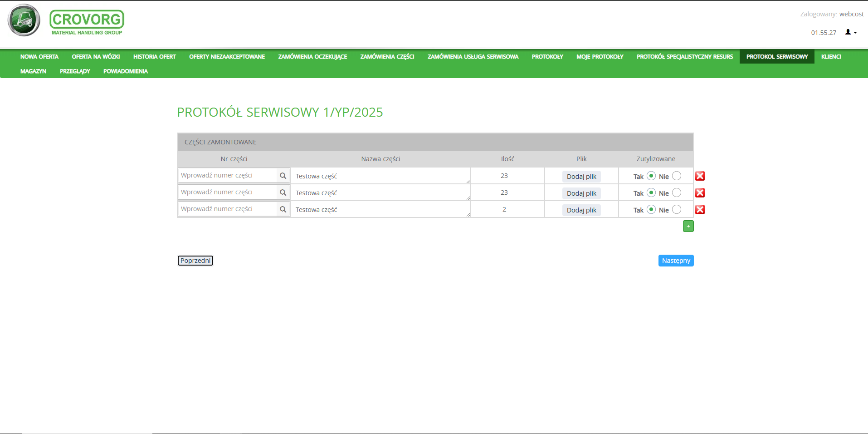Image resolution: width=868 pixels, height=434 pixels.
Task: Delete the first part row with red X
Action: (700, 176)
